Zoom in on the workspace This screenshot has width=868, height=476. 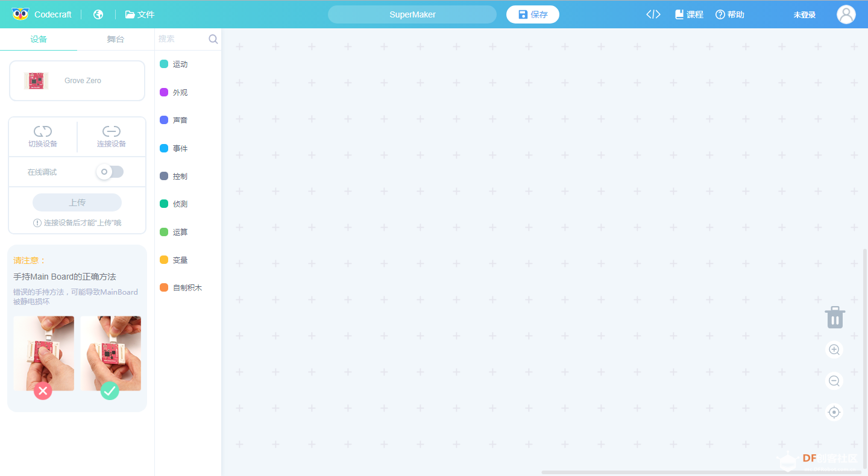(834, 349)
